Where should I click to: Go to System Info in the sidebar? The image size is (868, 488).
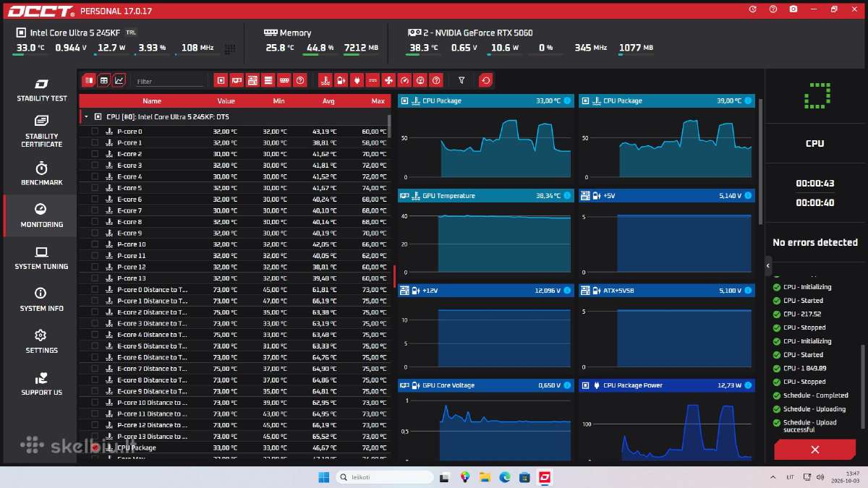coord(41,299)
